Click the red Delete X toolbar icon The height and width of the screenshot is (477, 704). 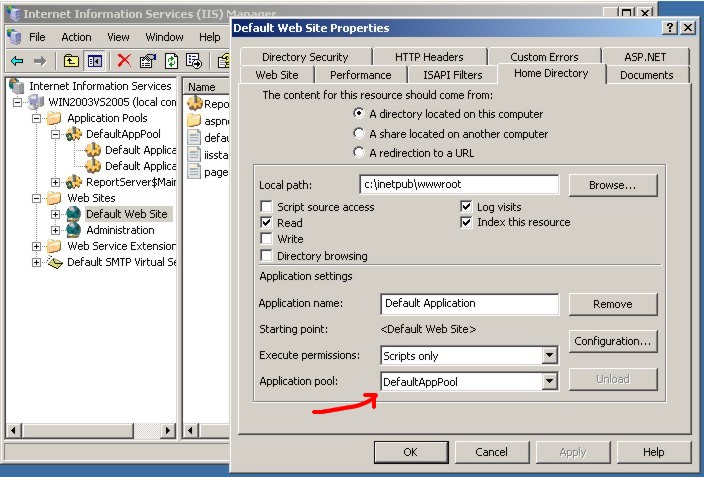point(124,61)
